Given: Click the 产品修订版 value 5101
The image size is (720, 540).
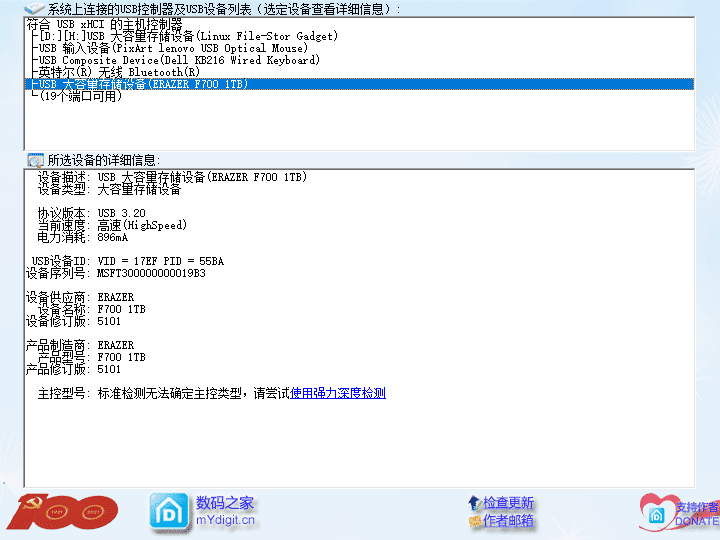Looking at the screenshot, I should pos(109,369).
